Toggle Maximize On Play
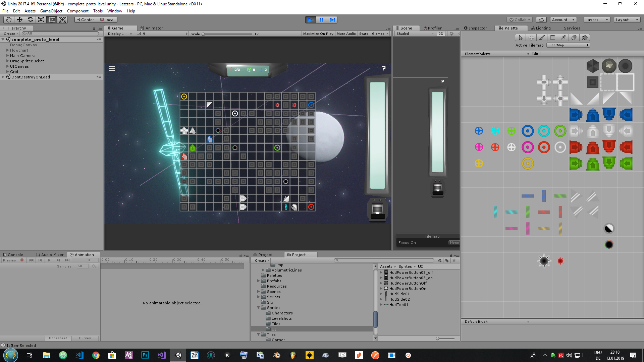 (318, 34)
